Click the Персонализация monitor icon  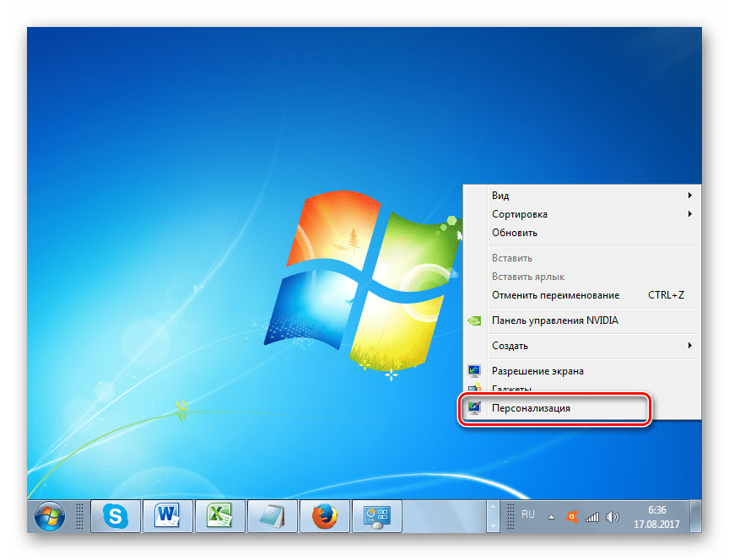click(474, 408)
